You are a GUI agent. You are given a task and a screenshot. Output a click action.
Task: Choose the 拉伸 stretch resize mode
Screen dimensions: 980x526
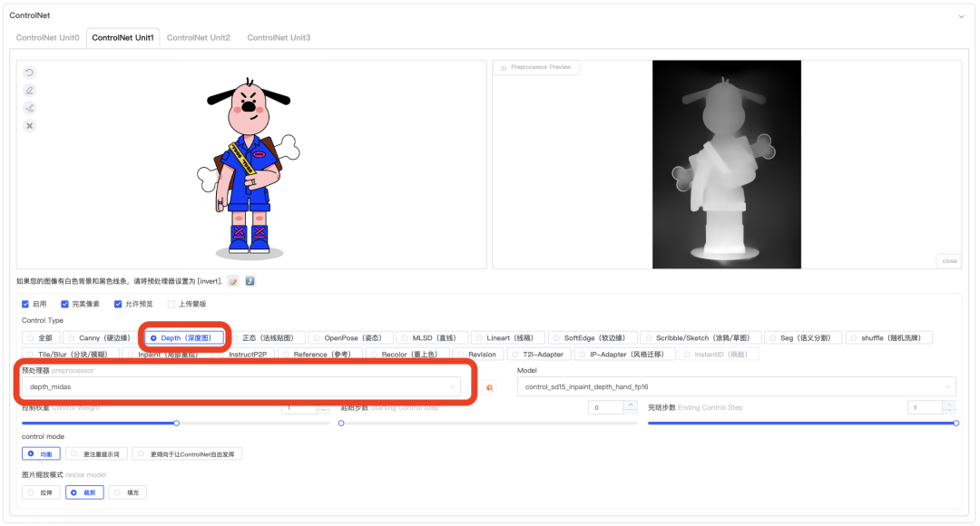click(41, 492)
